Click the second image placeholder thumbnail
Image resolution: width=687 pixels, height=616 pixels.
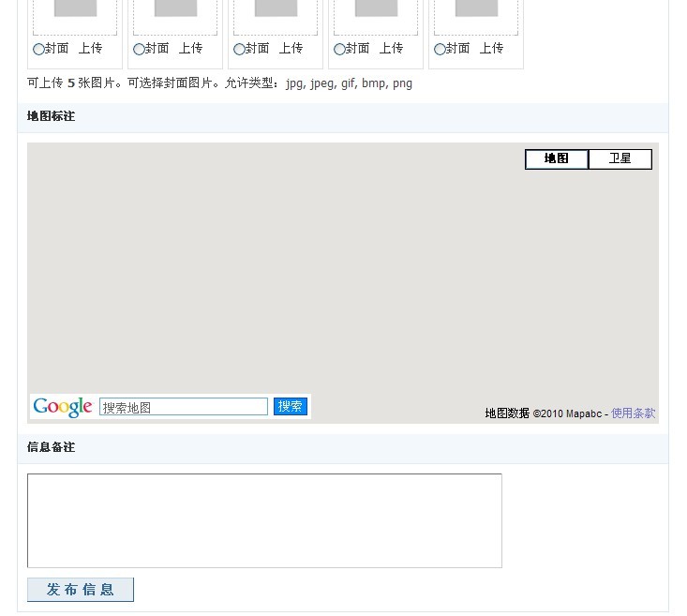(175, 8)
